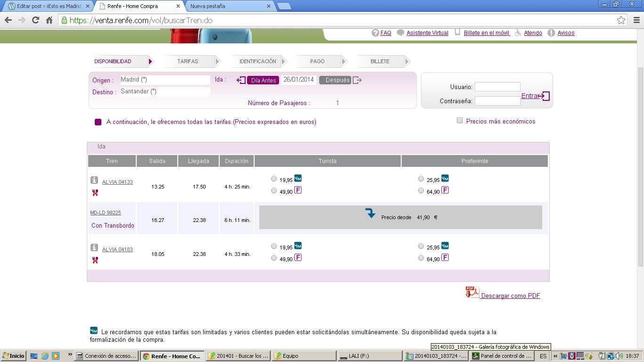Click the info icon for ALVIA 04183
Viewport: 644px width, 362px height.
(94, 247)
